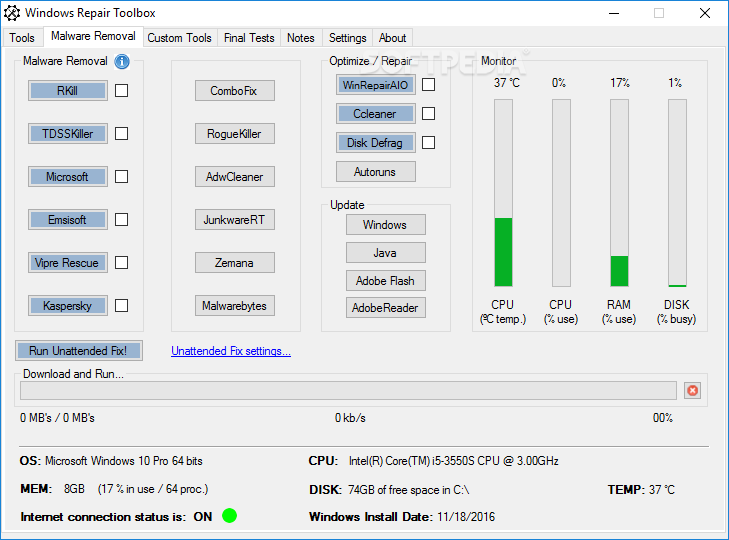Check the Kaspersky checkbox
This screenshot has height=540, width=729.
(121, 306)
